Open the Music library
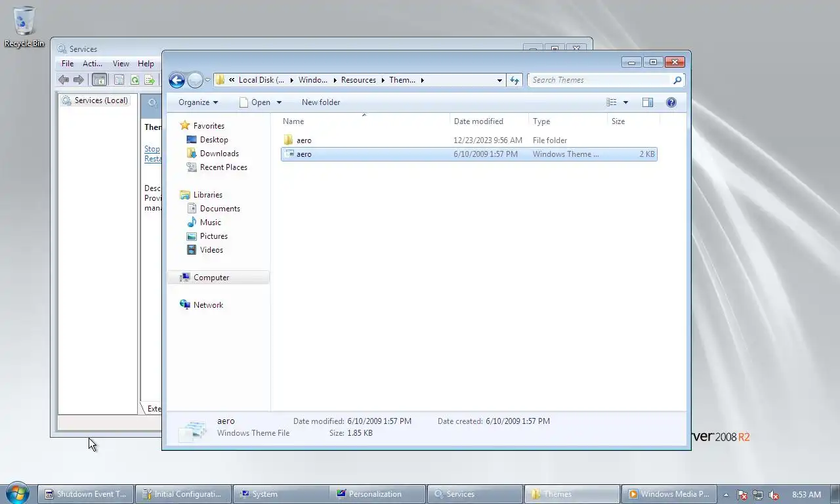Screen dimensions: 840x504 click(210, 222)
